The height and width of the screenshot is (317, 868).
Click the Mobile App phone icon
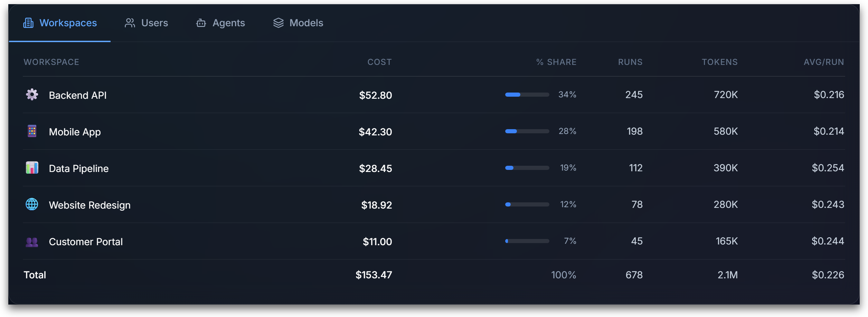(x=32, y=132)
